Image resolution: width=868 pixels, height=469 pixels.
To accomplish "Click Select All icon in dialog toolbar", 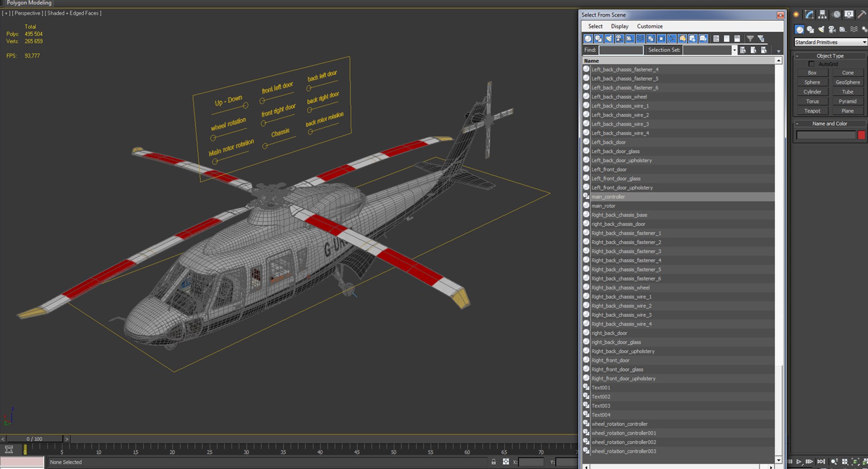I will pyautogui.click(x=716, y=38).
